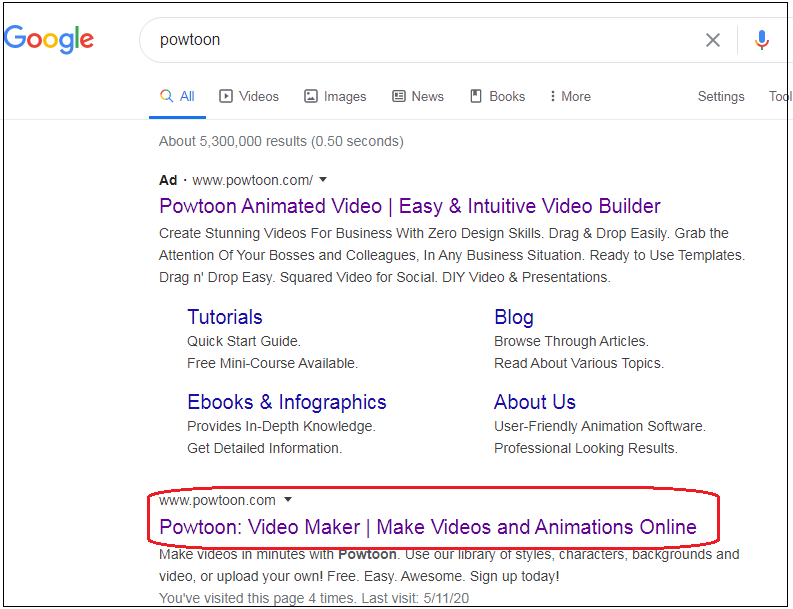Open the About Us sitelink
Screen dimensions: 793x609
click(535, 402)
